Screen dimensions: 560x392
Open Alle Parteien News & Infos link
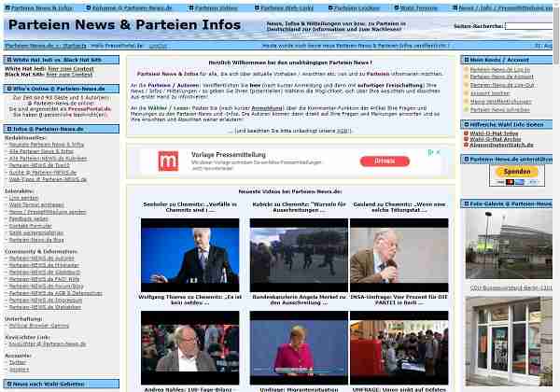click(41, 151)
